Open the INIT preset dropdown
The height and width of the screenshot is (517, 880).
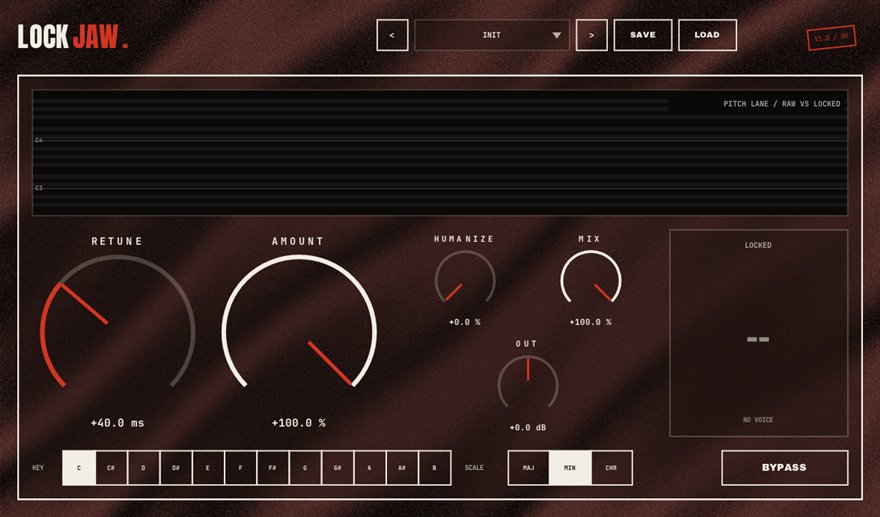[492, 35]
